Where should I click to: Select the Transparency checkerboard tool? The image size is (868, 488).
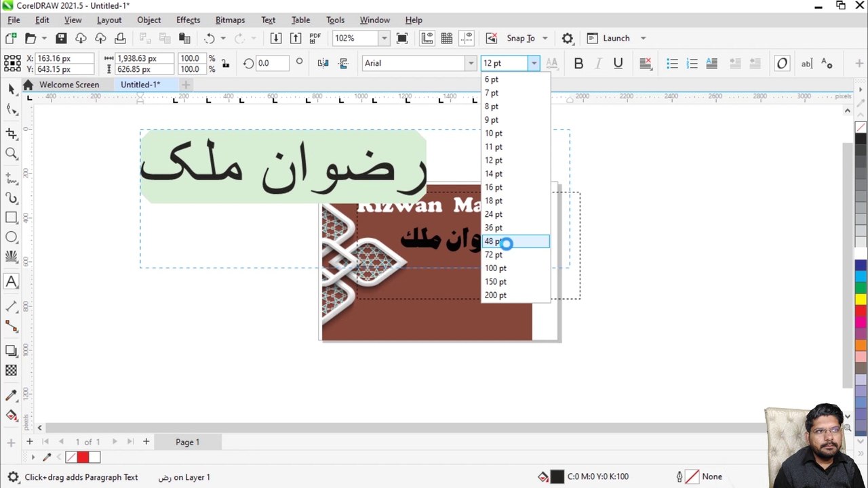(12, 370)
